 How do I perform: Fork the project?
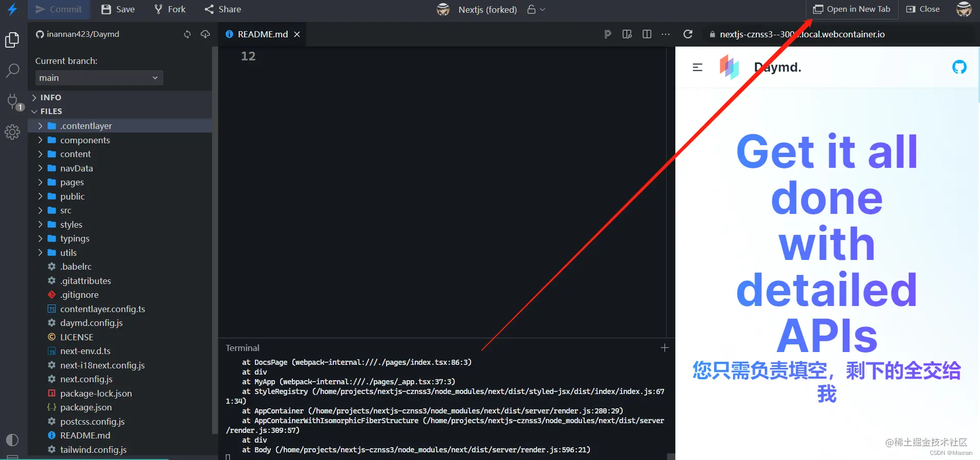(x=170, y=9)
